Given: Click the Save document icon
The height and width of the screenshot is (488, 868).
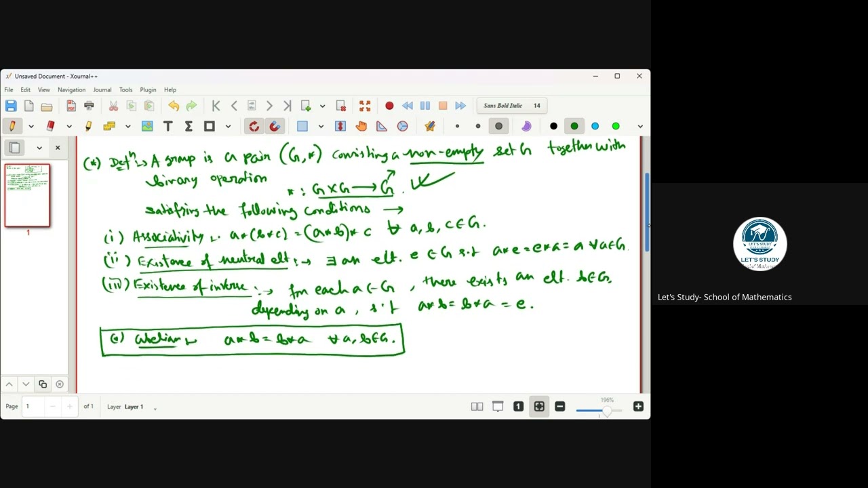Looking at the screenshot, I should (x=11, y=106).
